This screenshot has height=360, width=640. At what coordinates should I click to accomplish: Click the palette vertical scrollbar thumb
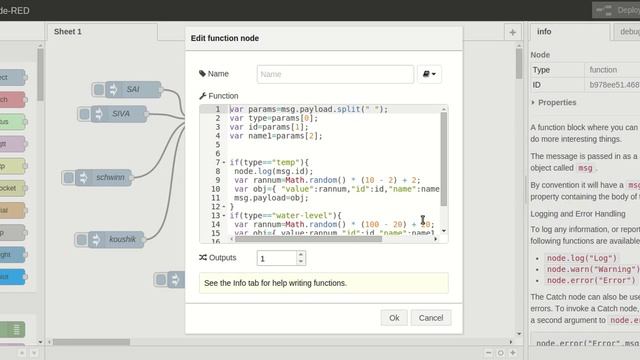[40, 75]
